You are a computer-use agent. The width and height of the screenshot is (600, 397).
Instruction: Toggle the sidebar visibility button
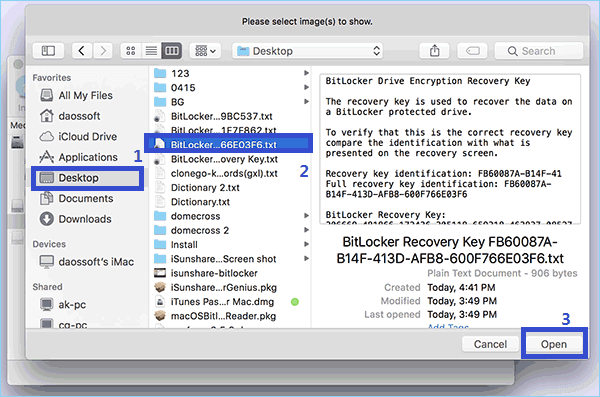tap(48, 51)
